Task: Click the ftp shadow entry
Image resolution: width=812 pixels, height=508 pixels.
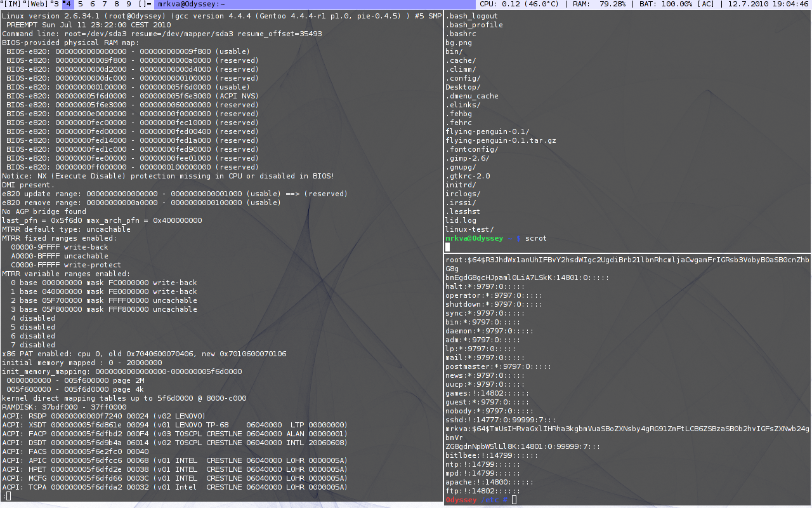Action: tap(483, 491)
